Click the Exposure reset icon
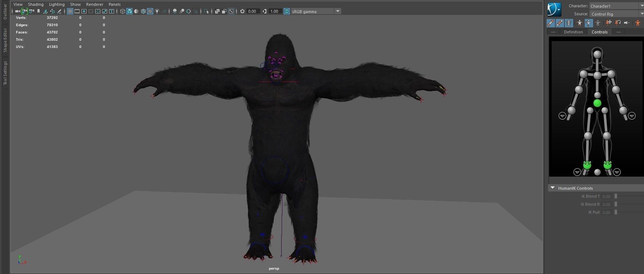The image size is (644, 274). point(242,11)
